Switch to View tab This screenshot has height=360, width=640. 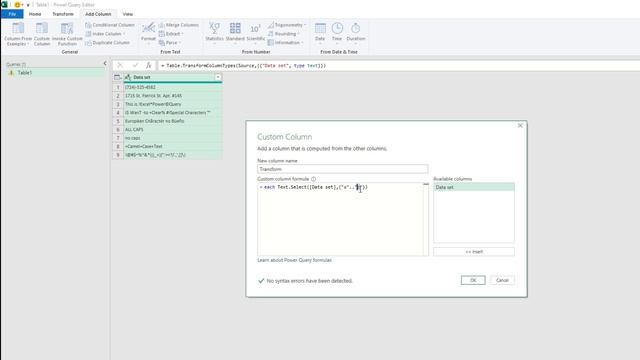[128, 14]
